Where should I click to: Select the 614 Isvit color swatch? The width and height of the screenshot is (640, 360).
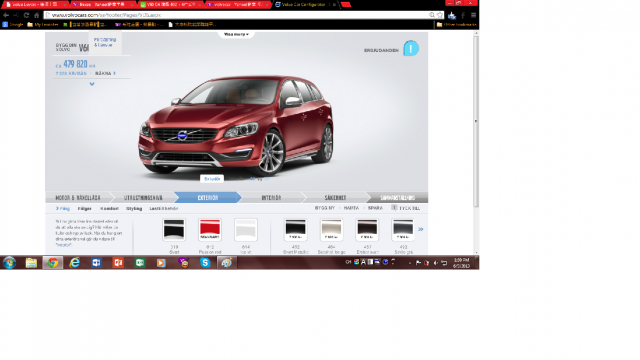coord(246,230)
